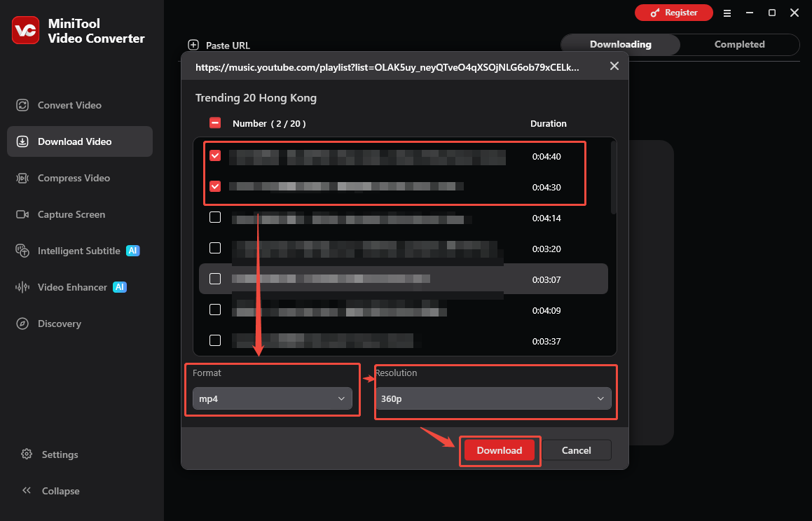
Task: Click the MiniTool Video Converter logo icon
Action: [x=25, y=30]
